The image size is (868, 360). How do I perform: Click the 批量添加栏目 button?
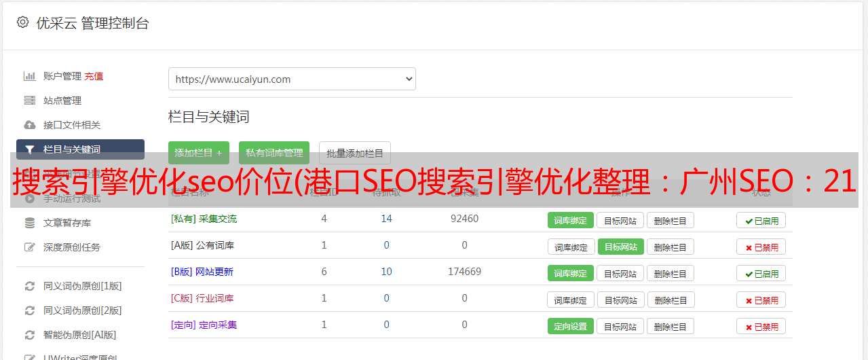tap(355, 153)
